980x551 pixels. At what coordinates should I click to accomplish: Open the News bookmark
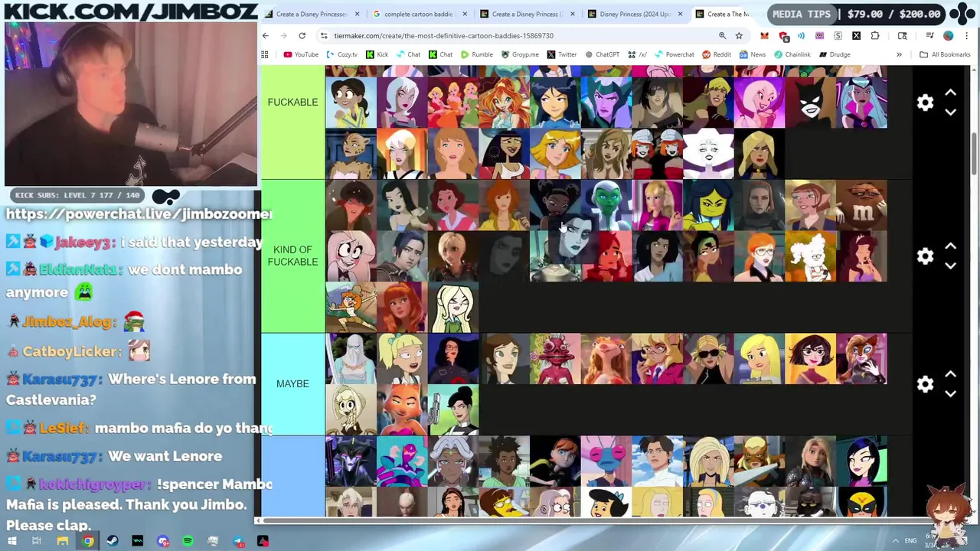click(x=753, y=54)
